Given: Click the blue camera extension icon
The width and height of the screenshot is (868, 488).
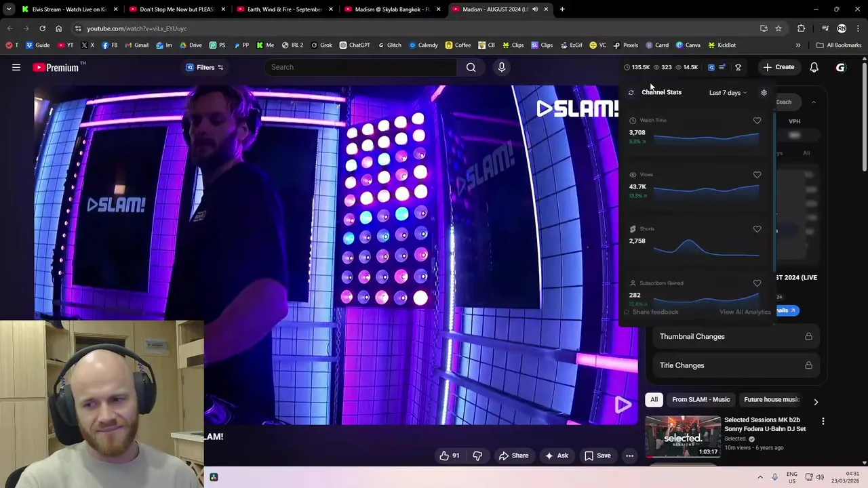Looking at the screenshot, I should click(711, 67).
